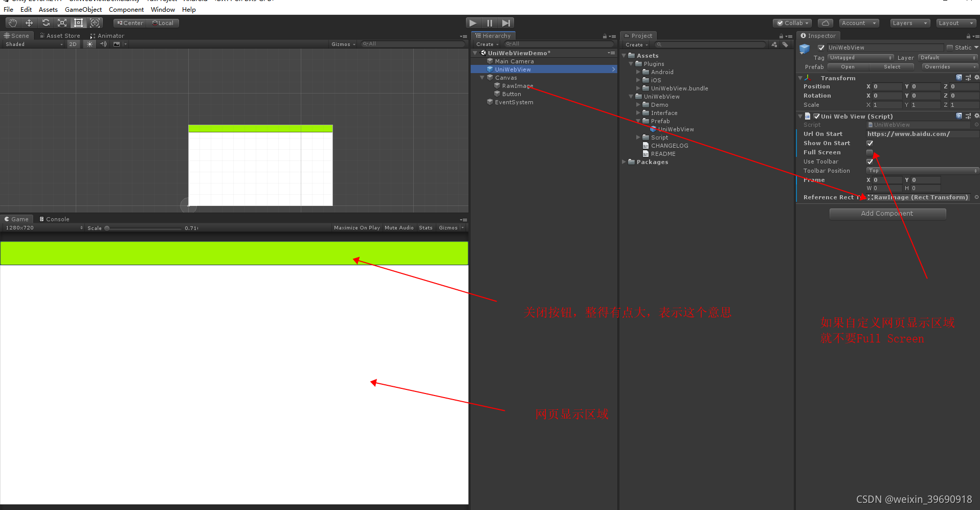Switch to the Console tab
This screenshot has height=510, width=980.
[x=54, y=219]
